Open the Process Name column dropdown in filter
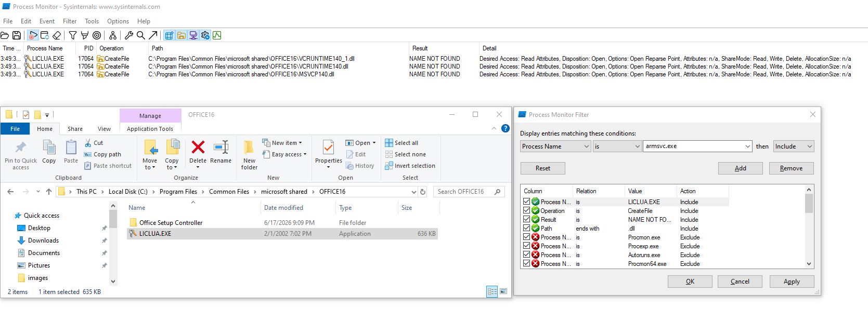Screen dimensions: 868x321 point(586,146)
